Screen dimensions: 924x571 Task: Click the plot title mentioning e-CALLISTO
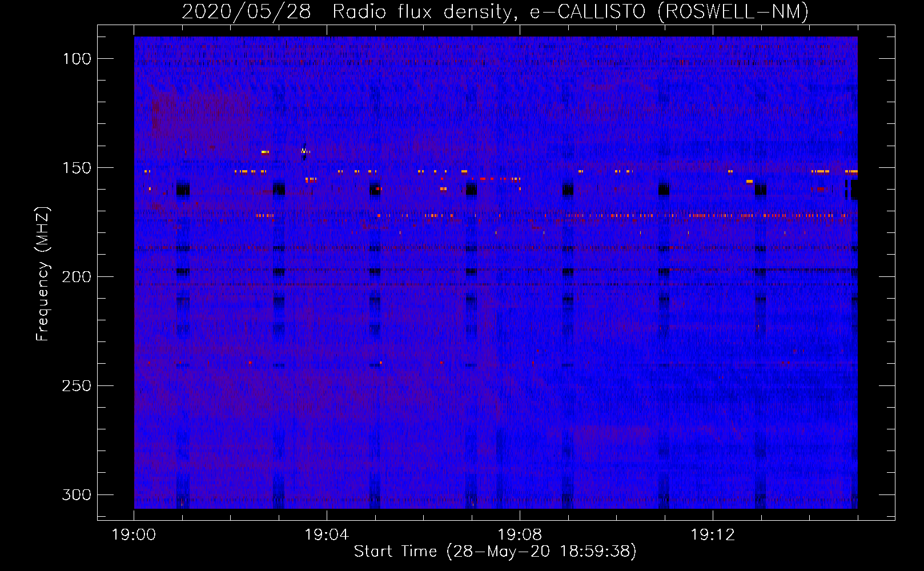[x=495, y=11]
